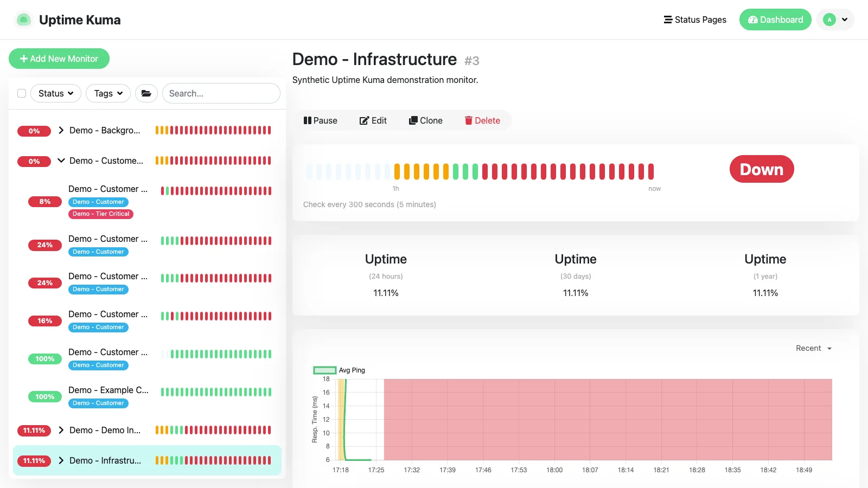Expand the Demo - Infrastru... group chevron
Viewport: 868px width, 488px height.
coord(61,460)
